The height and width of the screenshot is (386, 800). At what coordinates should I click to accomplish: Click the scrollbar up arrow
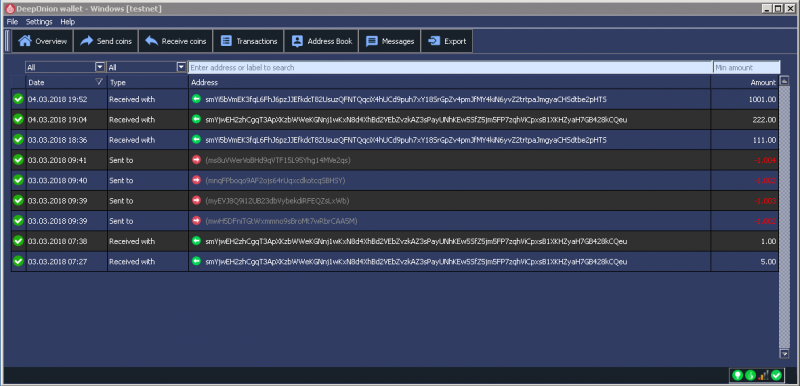784,81
